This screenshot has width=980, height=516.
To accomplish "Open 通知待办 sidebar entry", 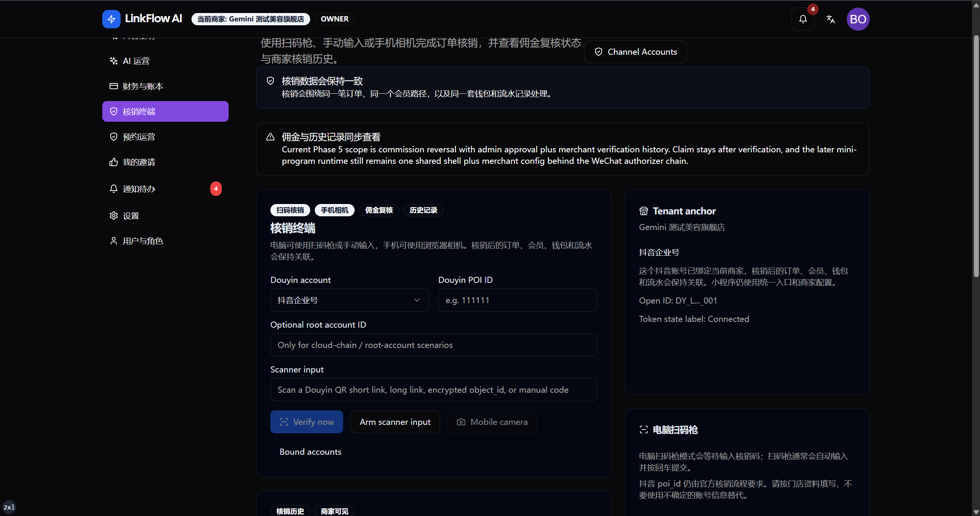I will click(x=165, y=189).
